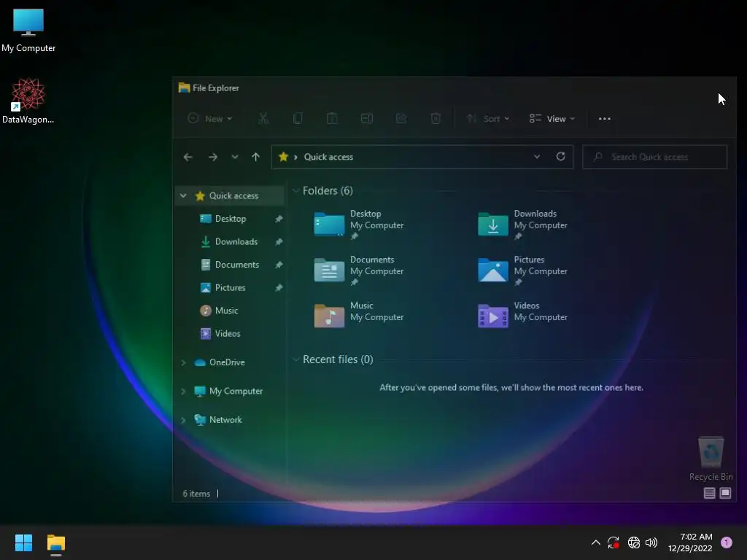Select Music in the navigation pane
Viewport: 747px width, 560px height.
[226, 311]
